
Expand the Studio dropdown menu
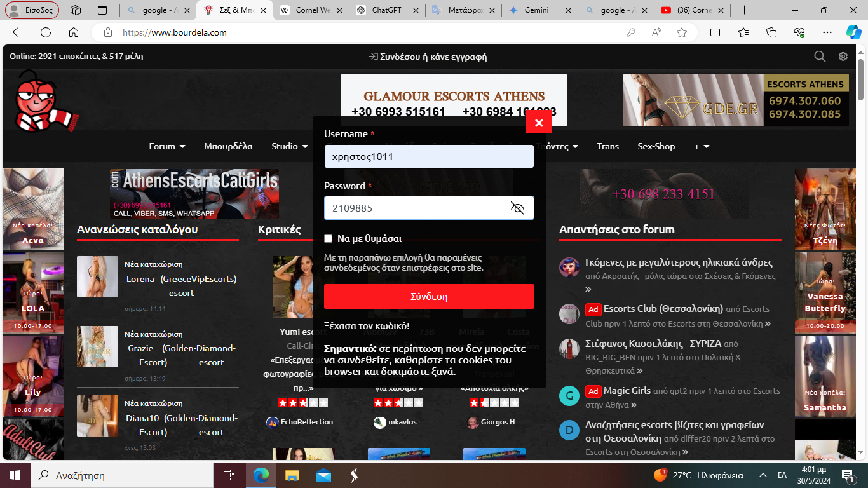tap(290, 146)
